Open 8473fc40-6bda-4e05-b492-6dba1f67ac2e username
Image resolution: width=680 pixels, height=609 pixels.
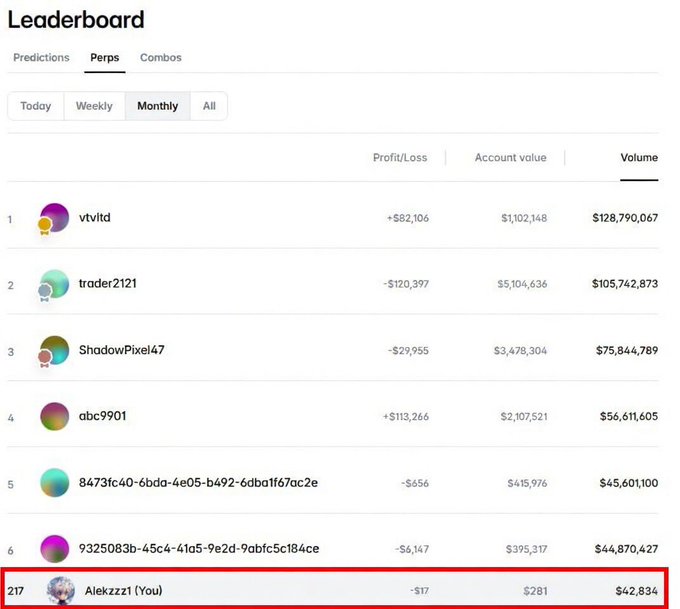coord(198,483)
